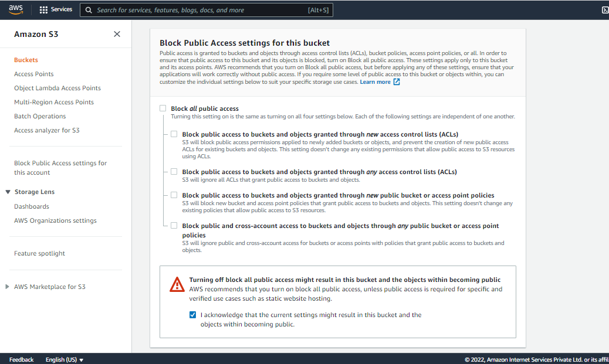Go to Buckets in sidebar

26,60
